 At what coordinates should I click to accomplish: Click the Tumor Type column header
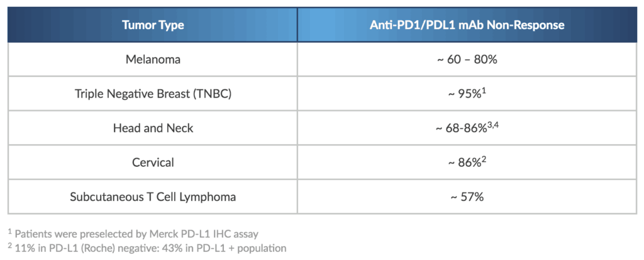[153, 26]
